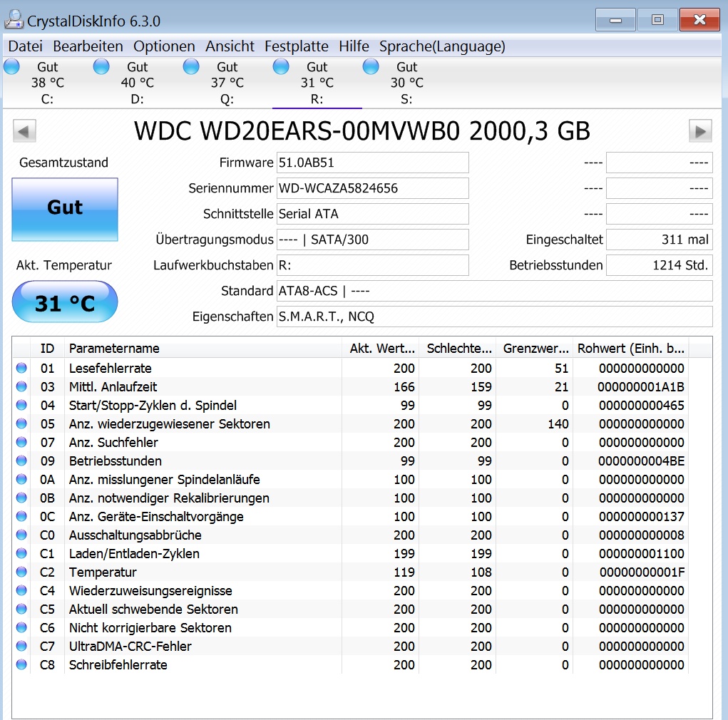
Task: Click status icon of notwendiger Rekalibrierungen row
Action: coord(21,498)
